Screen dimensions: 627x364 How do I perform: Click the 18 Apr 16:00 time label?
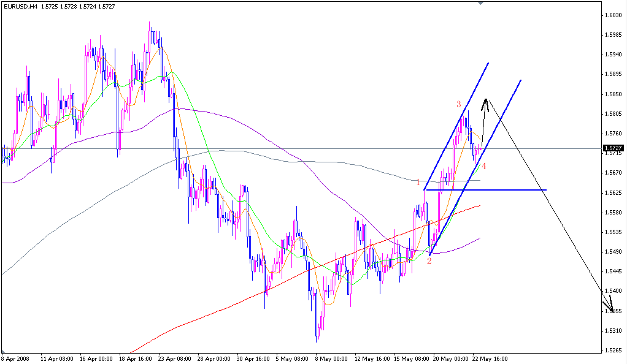[x=135, y=359]
